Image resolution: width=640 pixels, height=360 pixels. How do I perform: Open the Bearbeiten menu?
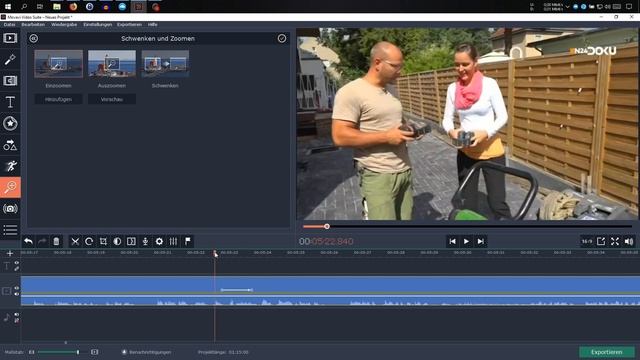[x=33, y=24]
